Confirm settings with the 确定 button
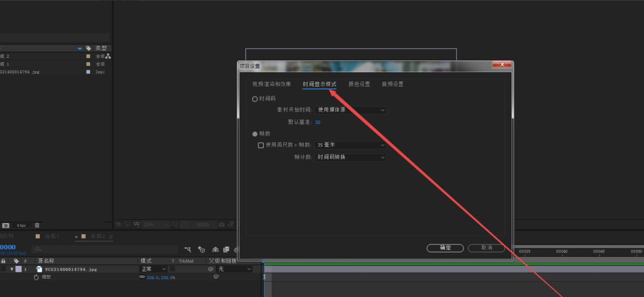Viewport: 644px width, 297px height. point(444,248)
